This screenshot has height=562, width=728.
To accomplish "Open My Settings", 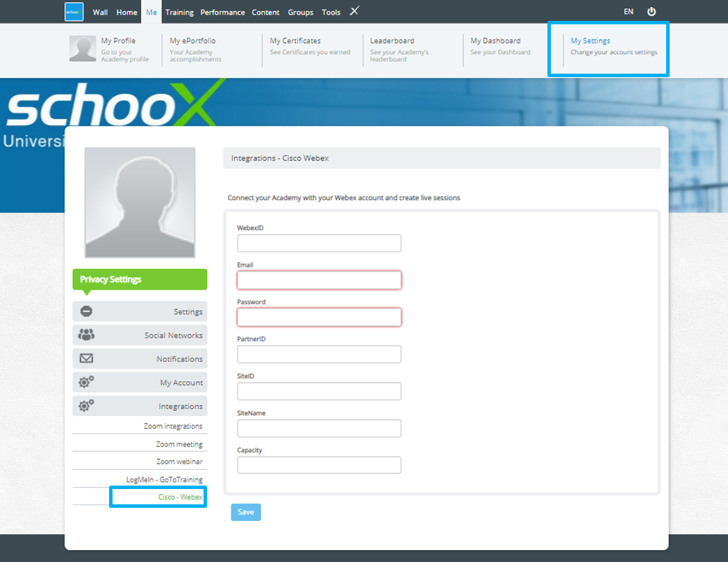I will click(590, 41).
